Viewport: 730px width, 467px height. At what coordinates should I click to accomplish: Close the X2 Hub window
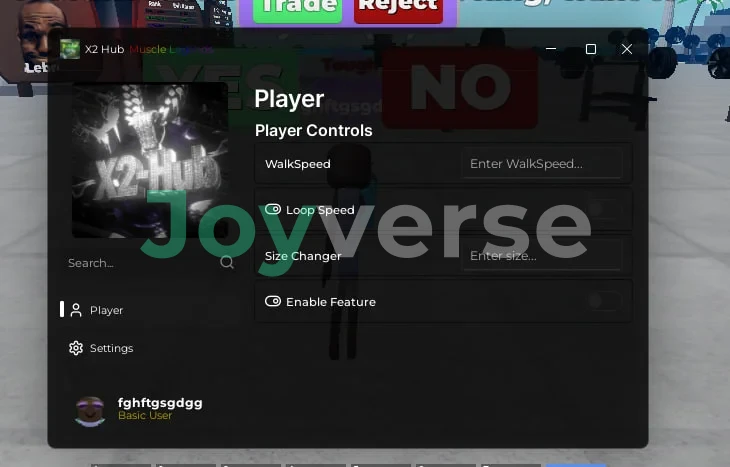627,49
